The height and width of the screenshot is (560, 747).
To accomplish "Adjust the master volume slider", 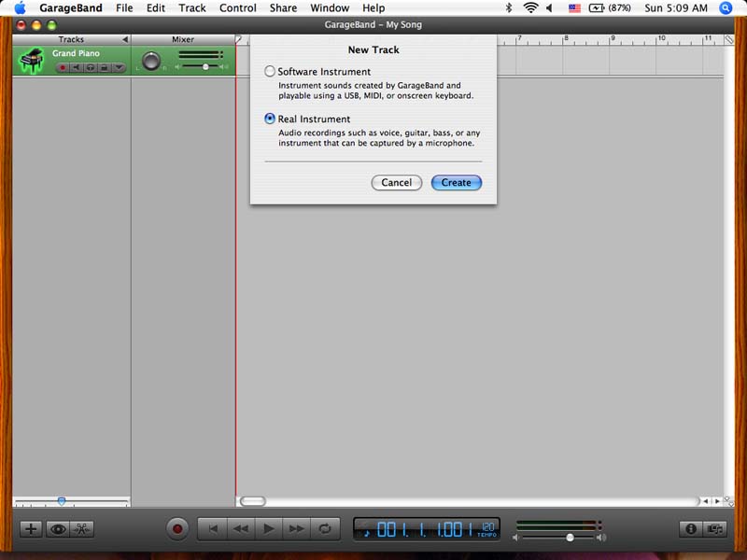I will click(570, 538).
